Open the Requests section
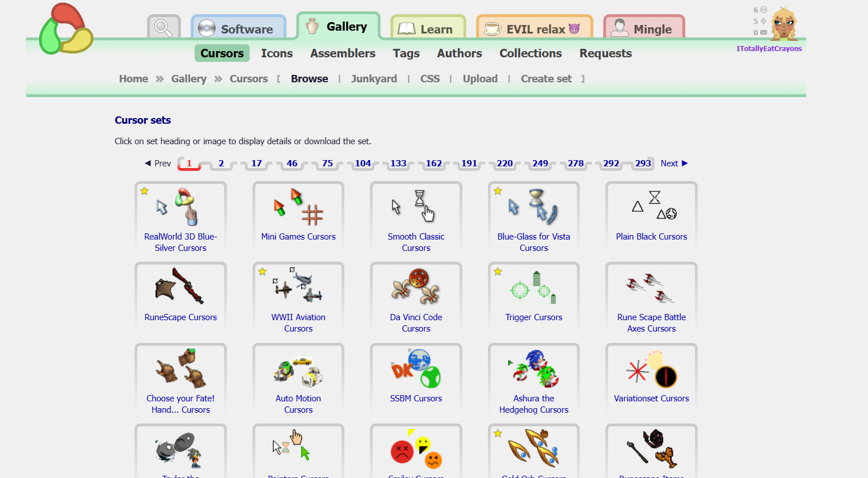Viewport: 868px width, 478px height. coord(605,53)
